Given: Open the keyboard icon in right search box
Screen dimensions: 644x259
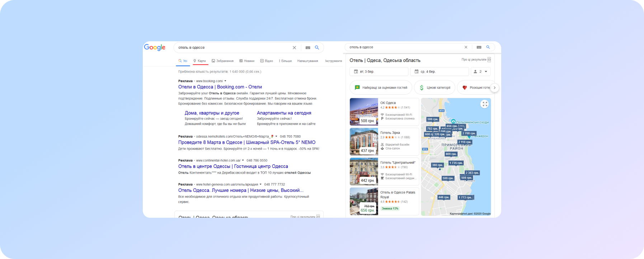Looking at the screenshot, I should (479, 47).
